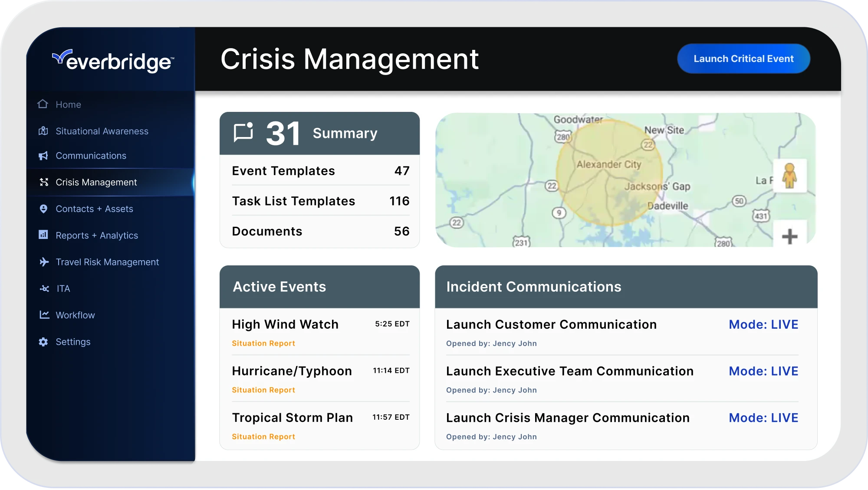Image resolution: width=868 pixels, height=490 pixels.
Task: Open Launch Executive Team Communication incident
Action: [570, 371]
